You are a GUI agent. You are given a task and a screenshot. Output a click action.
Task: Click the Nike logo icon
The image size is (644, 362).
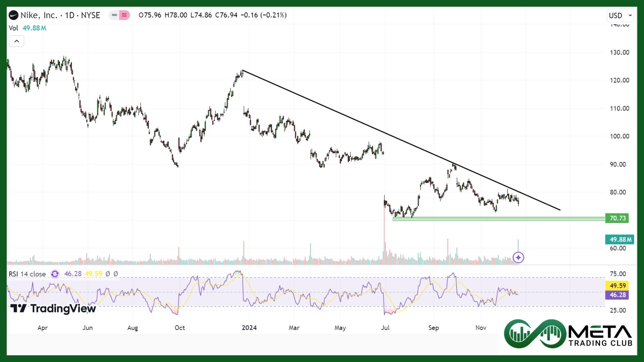13,15
